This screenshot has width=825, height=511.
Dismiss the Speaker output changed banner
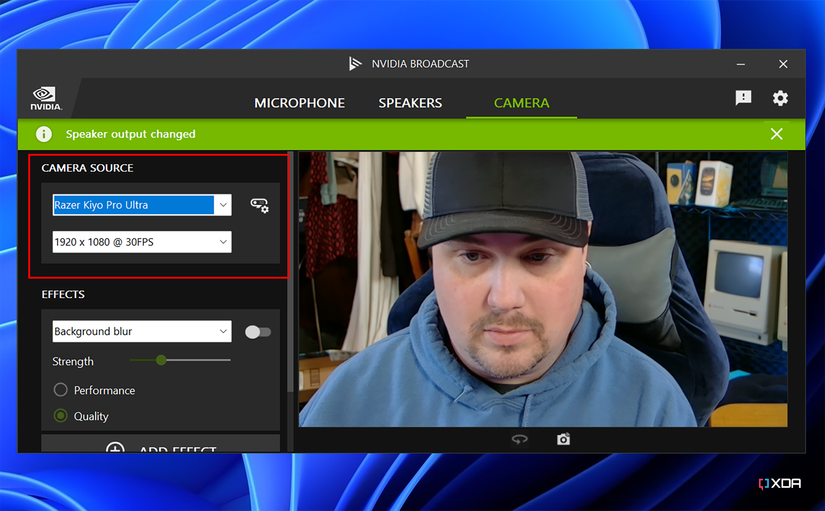pos(777,134)
